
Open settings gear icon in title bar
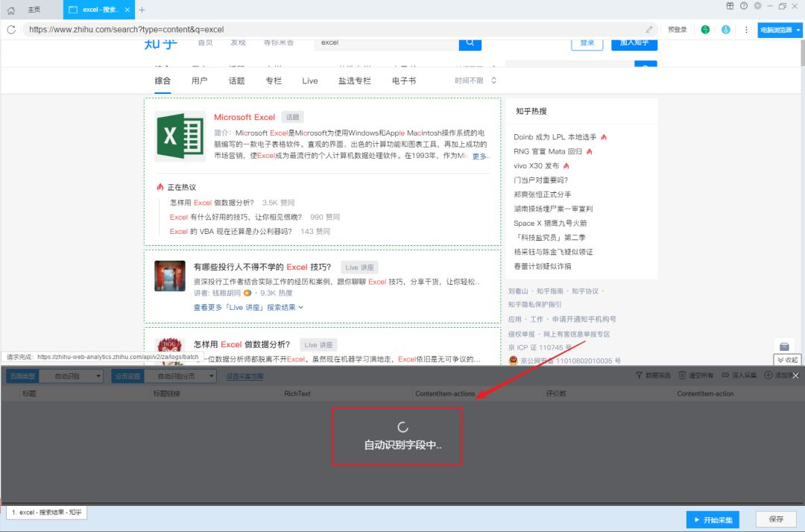point(757,6)
